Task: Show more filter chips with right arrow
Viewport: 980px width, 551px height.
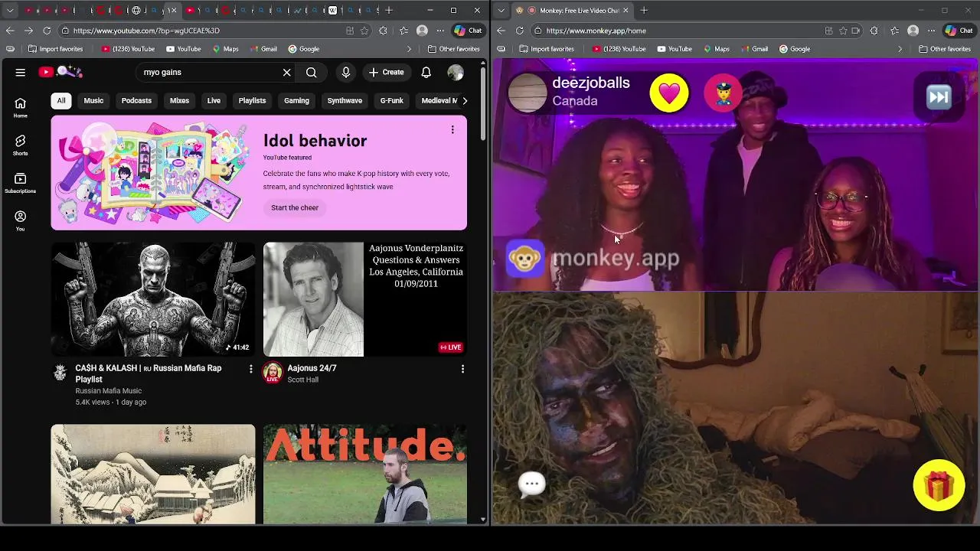Action: pos(464,100)
